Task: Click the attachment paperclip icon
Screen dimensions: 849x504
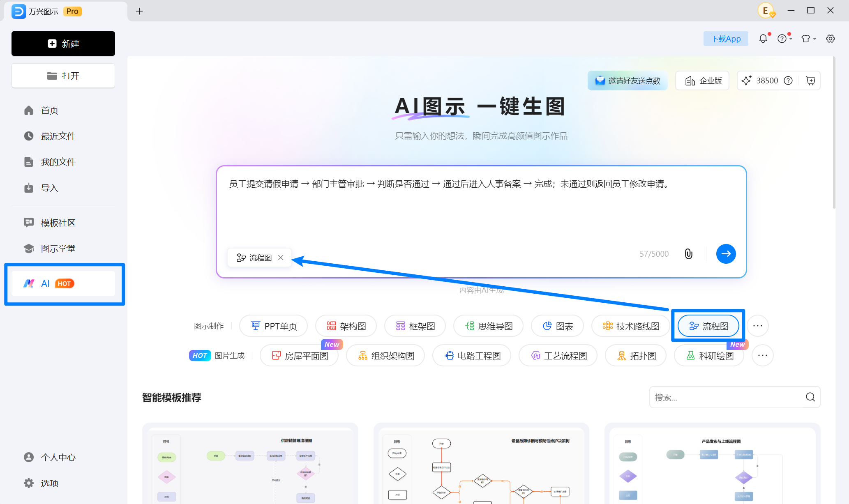Action: pos(689,254)
